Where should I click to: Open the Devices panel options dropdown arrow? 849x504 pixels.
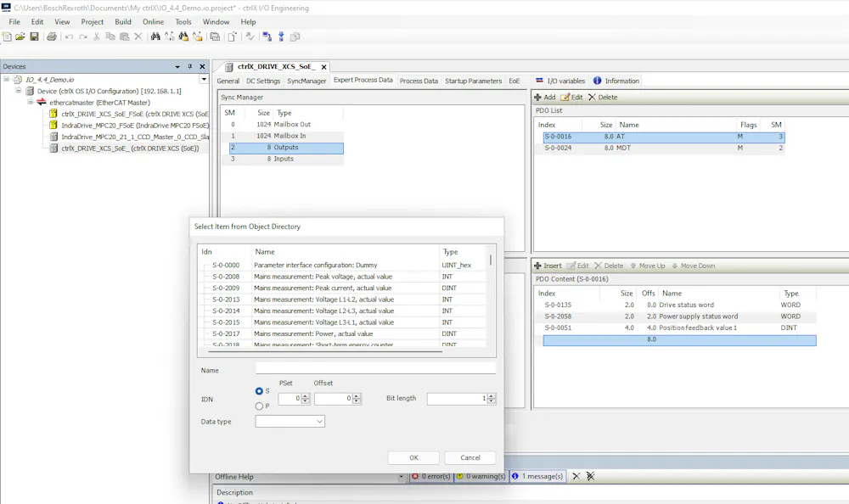[177, 66]
